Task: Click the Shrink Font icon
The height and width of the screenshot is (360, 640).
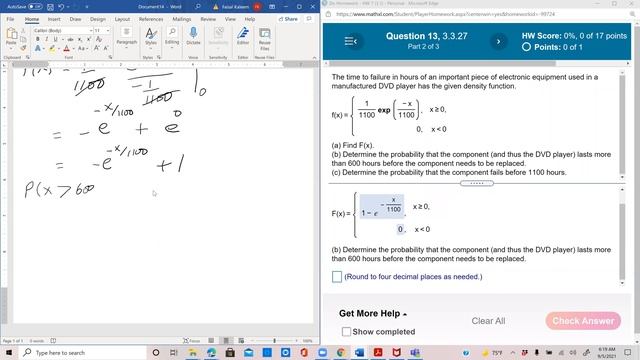Action: tap(105, 48)
